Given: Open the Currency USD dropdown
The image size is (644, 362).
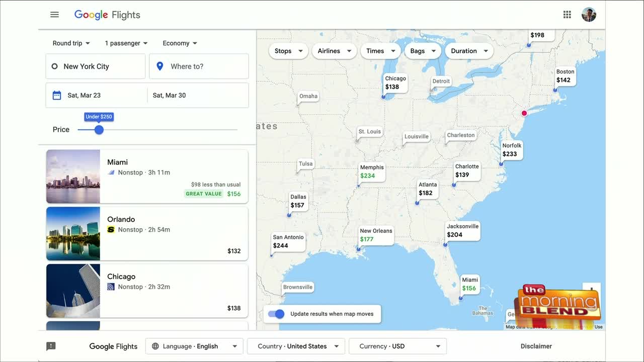Looking at the screenshot, I should click(x=397, y=346).
